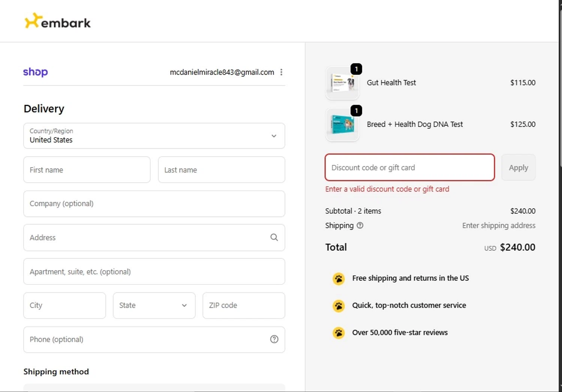Expand the Country/Region dropdown
The width and height of the screenshot is (562, 392).
pyautogui.click(x=154, y=136)
